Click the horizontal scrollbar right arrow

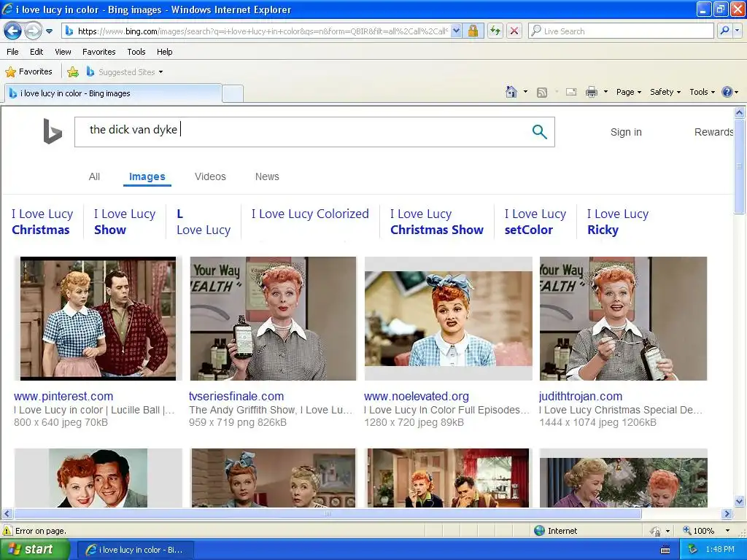click(x=727, y=514)
